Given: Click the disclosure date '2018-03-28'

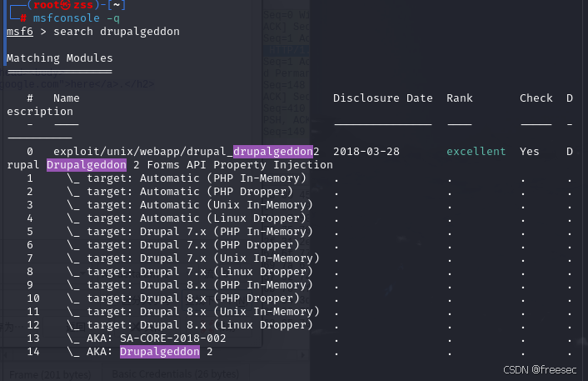Looking at the screenshot, I should tap(366, 152).
